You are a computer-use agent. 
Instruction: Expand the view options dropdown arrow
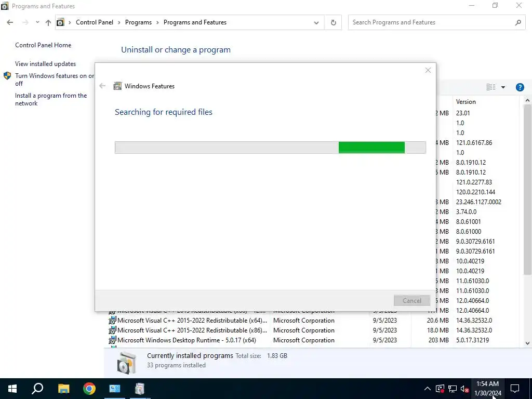point(503,87)
